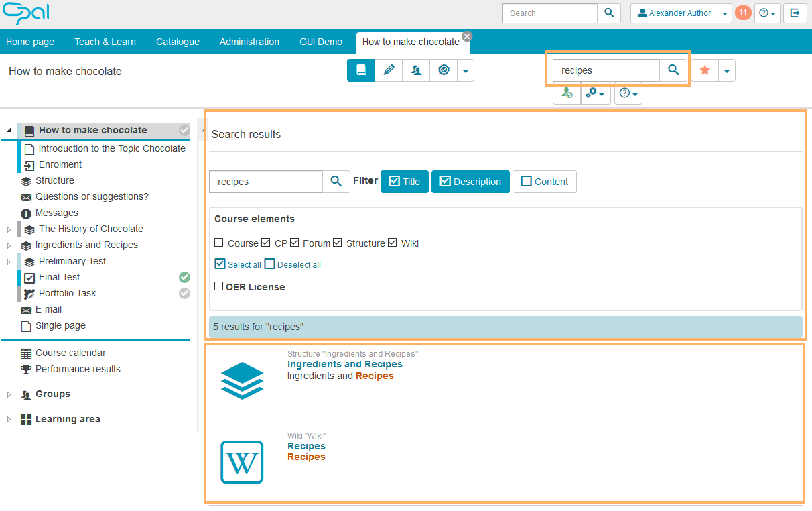Open course editor pencil icon
Image resolution: width=812 pixels, height=511 pixels.
click(389, 70)
